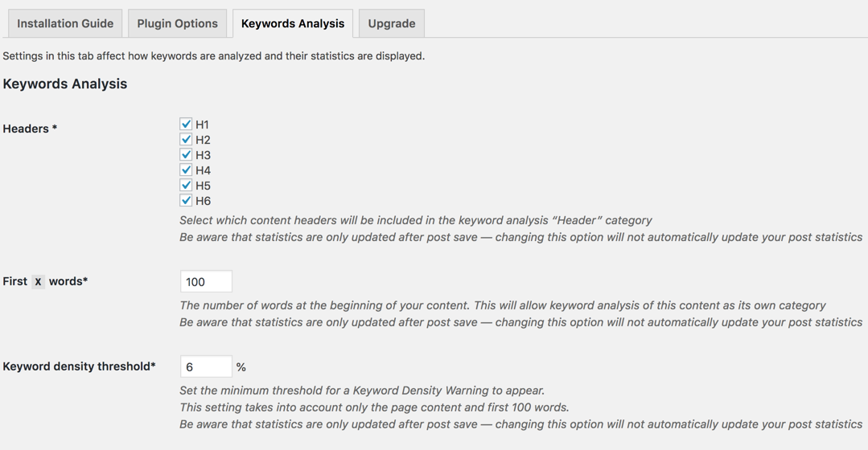Click the First X words input field

(x=206, y=281)
